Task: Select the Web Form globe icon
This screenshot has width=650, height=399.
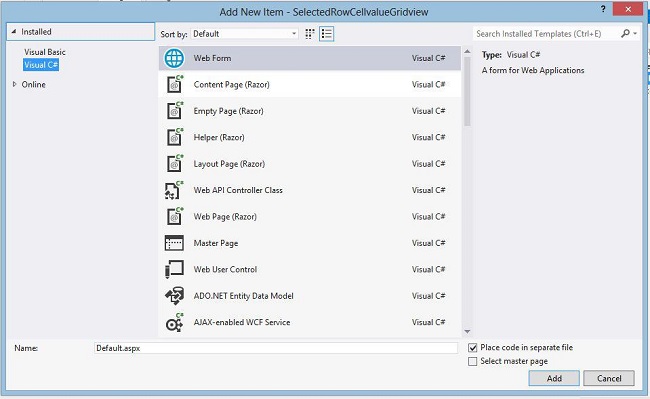Action: click(x=174, y=58)
